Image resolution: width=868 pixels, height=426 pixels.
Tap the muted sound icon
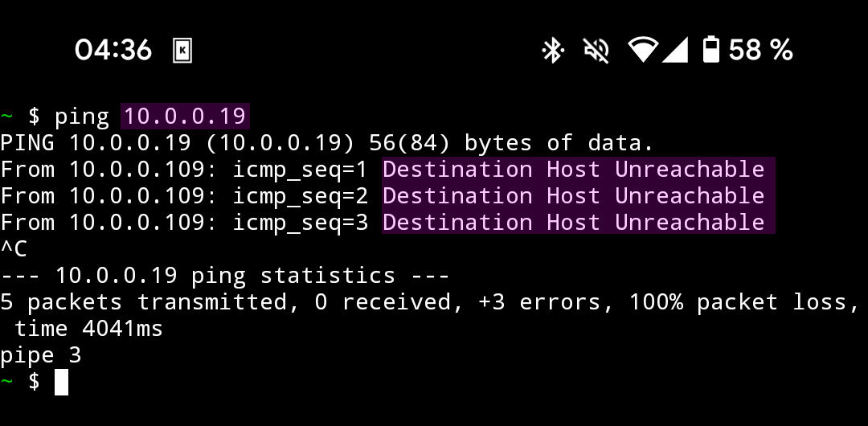tap(596, 51)
